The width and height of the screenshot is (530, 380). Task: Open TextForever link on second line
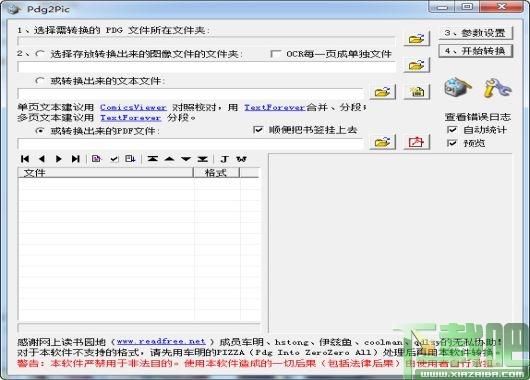tap(130, 118)
